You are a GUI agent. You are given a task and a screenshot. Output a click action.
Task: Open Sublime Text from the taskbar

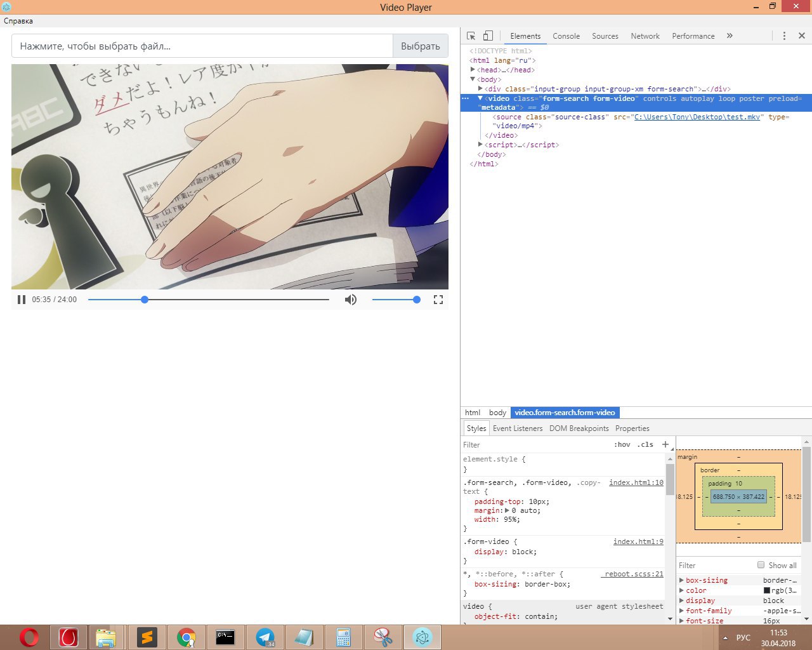click(x=147, y=637)
